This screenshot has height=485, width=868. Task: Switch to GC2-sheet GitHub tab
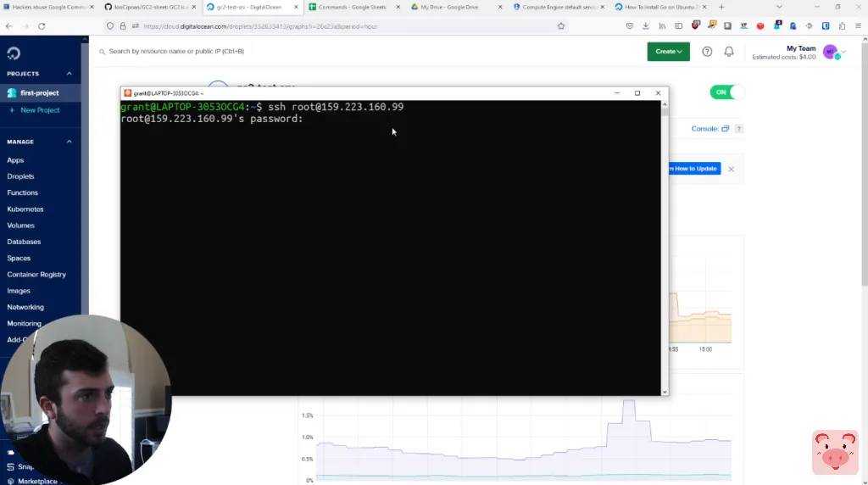[151, 7]
